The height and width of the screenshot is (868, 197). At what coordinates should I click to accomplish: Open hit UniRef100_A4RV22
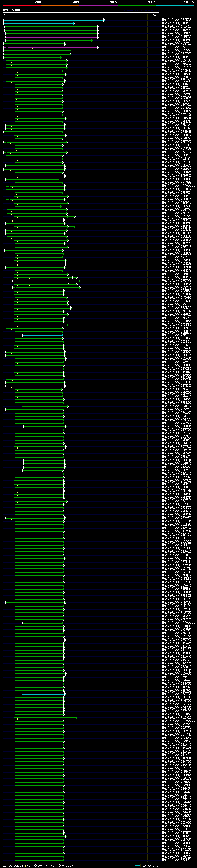tap(177, 30)
